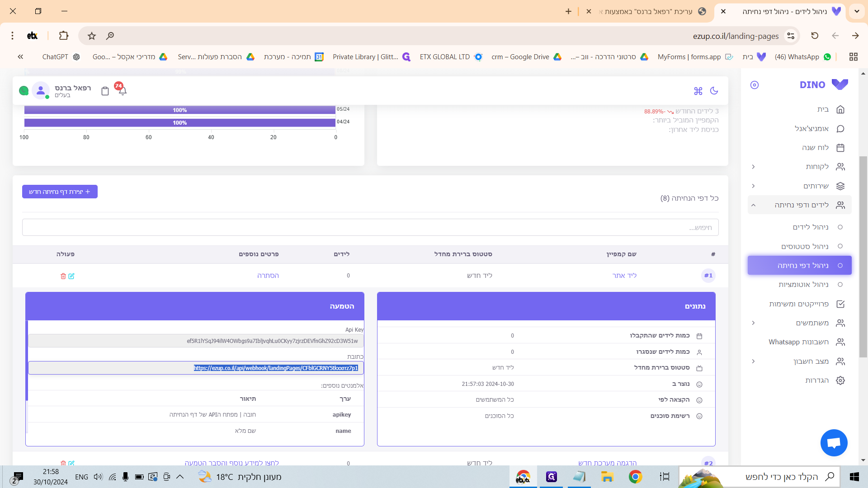
Task: Click the חיפוש search field
Action: (x=370, y=227)
